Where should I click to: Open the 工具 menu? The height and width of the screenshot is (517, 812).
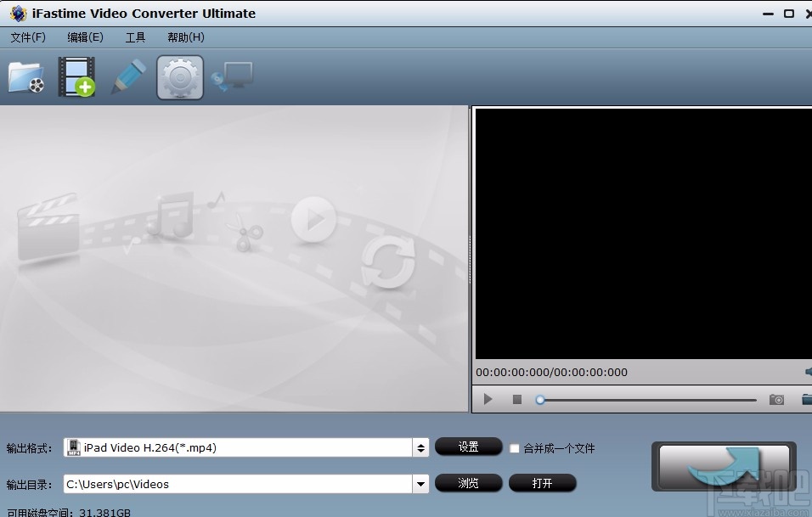pos(135,37)
